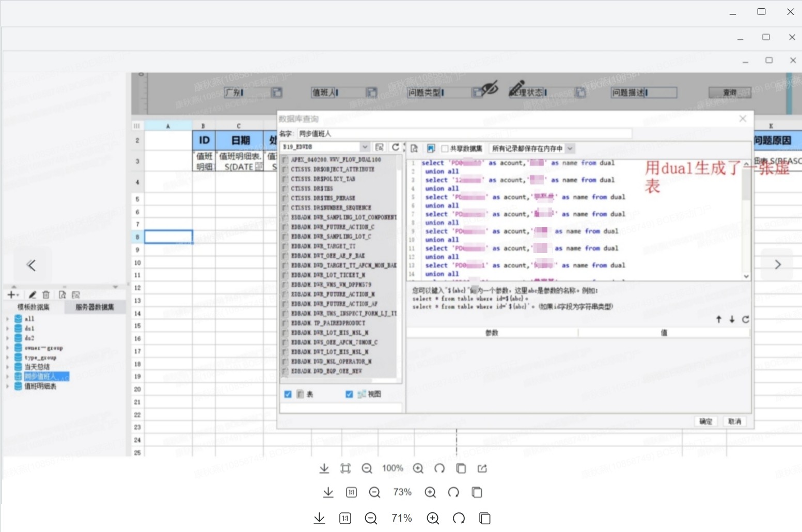
Task: Click the fit-to-screen icon beside 100% zoom
Action: click(x=345, y=468)
